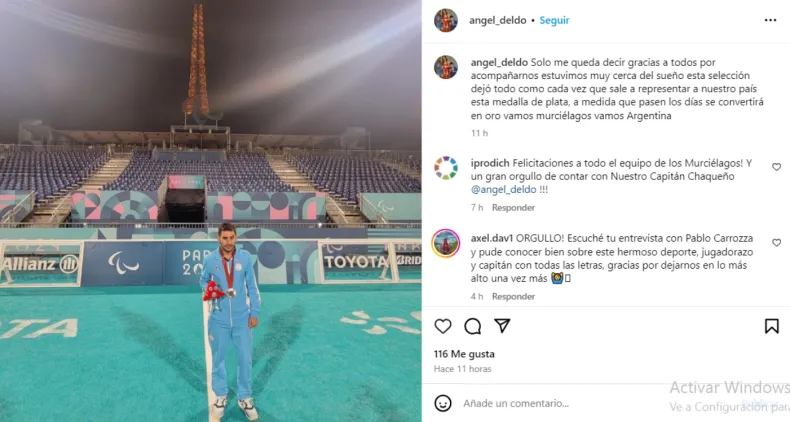Open emoji picker smiley icon
The image size is (790, 422).
tap(443, 403)
